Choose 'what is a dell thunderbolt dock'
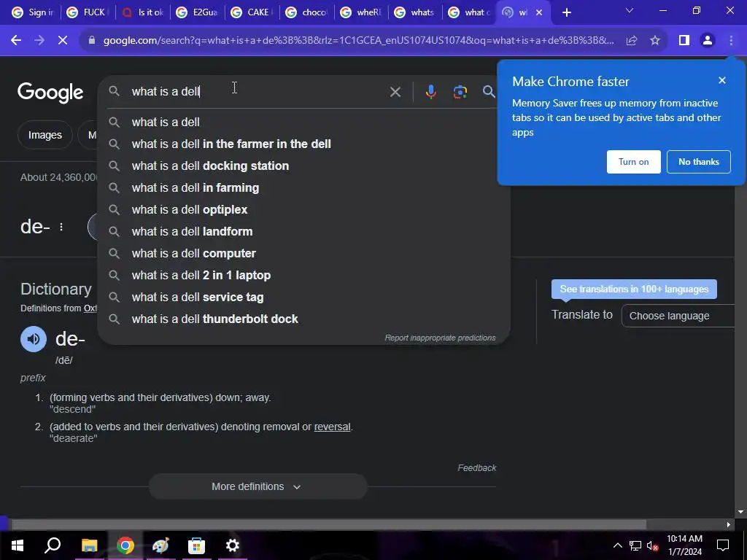This screenshot has width=747, height=560. click(303, 319)
